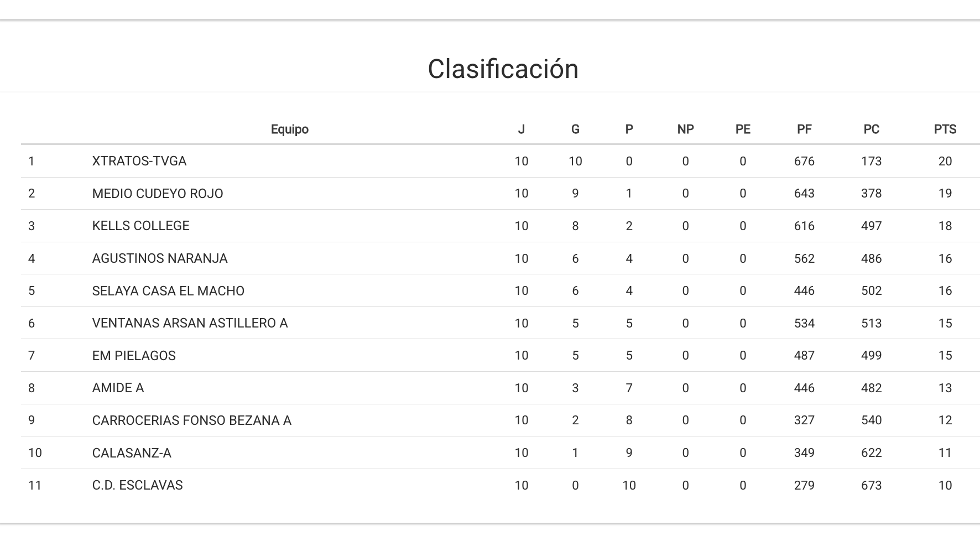The width and height of the screenshot is (980, 546).
Task: Click the J column header
Action: [x=521, y=129]
